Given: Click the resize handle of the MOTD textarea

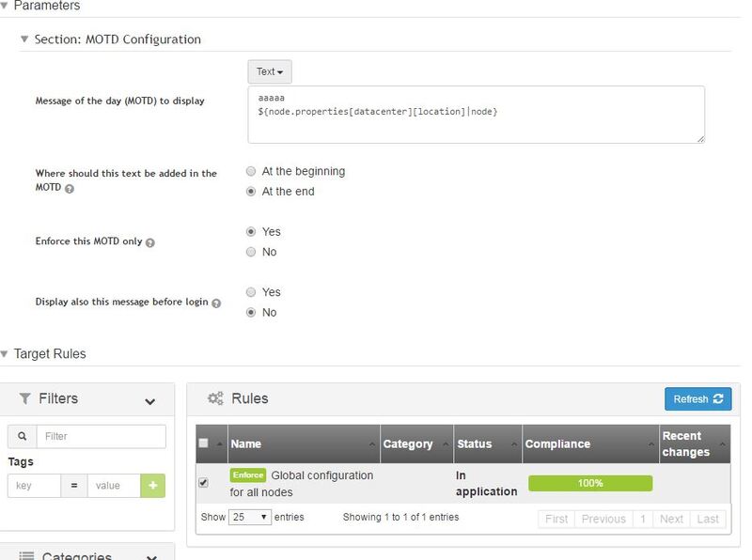Looking at the screenshot, I should tap(700, 139).
